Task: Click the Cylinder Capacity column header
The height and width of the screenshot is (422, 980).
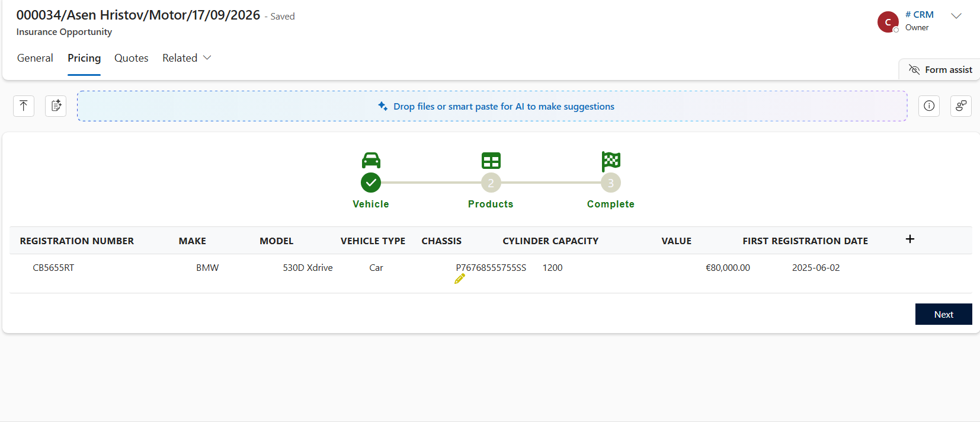Action: [x=550, y=241]
